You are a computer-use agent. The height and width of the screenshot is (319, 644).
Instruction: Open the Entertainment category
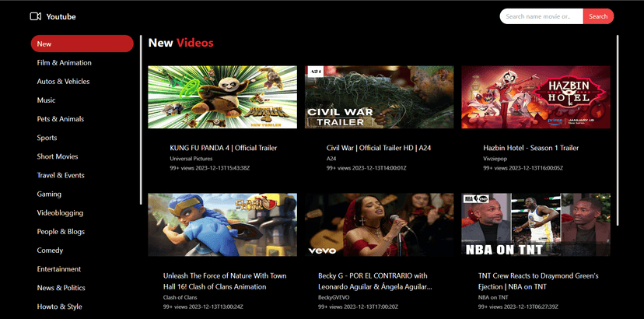tap(59, 269)
